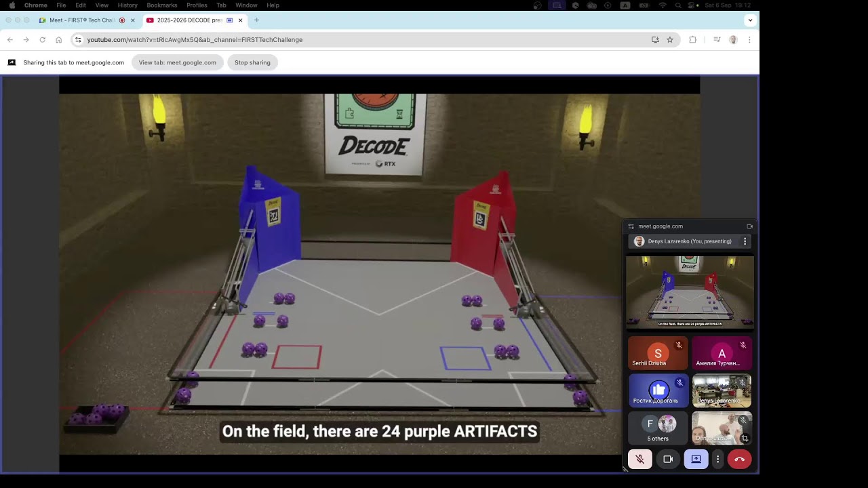
Task: Toggle the camera in Meet panel
Action: 668,459
